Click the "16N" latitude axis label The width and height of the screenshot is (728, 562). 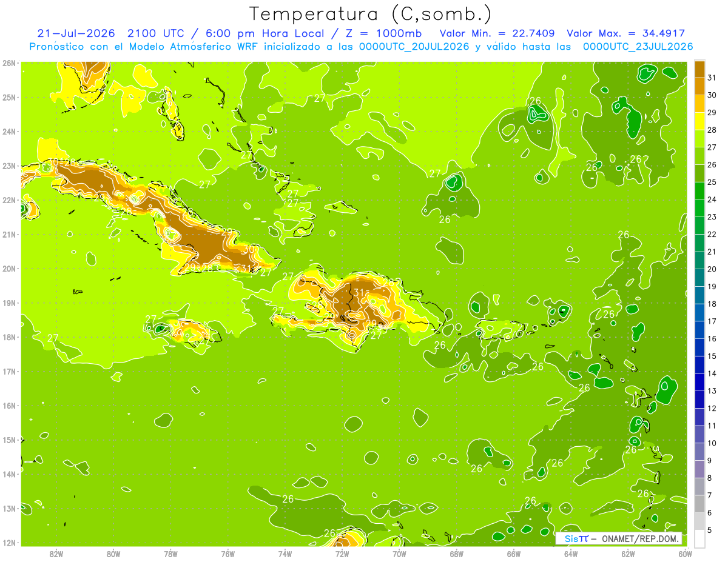click(x=9, y=405)
